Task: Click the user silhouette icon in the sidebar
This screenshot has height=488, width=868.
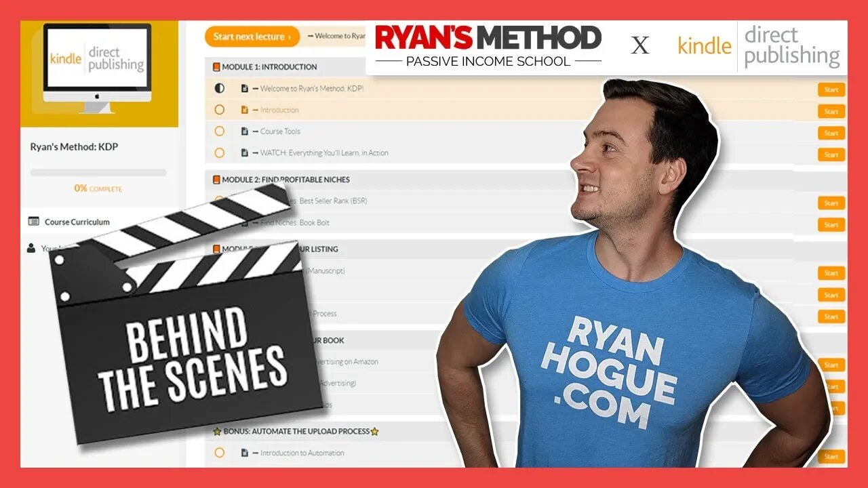Action: click(x=31, y=248)
